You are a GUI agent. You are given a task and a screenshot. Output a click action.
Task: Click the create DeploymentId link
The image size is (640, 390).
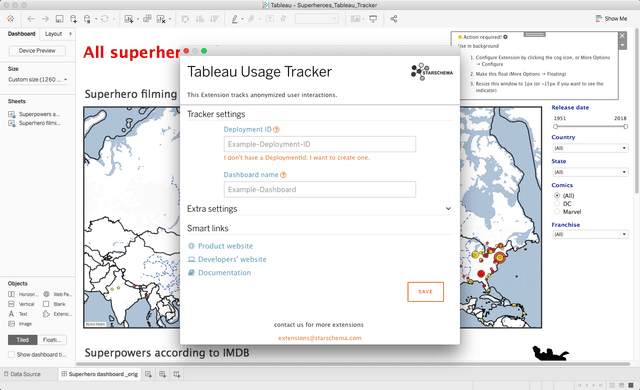[x=297, y=158]
